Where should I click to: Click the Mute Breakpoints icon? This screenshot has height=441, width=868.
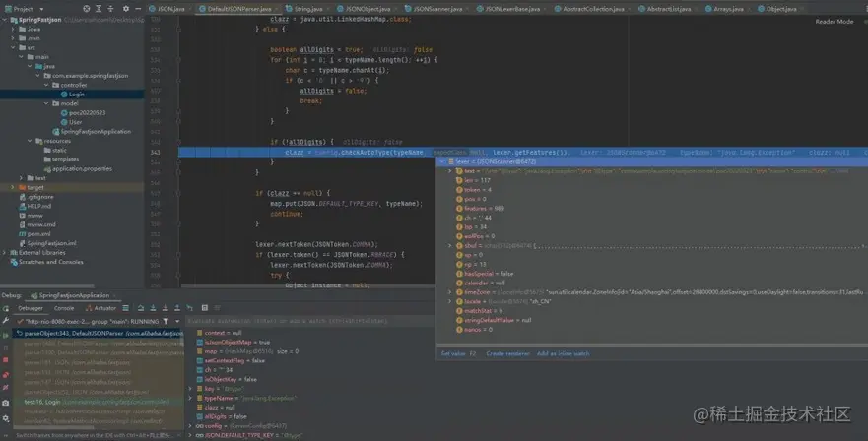tap(6, 388)
